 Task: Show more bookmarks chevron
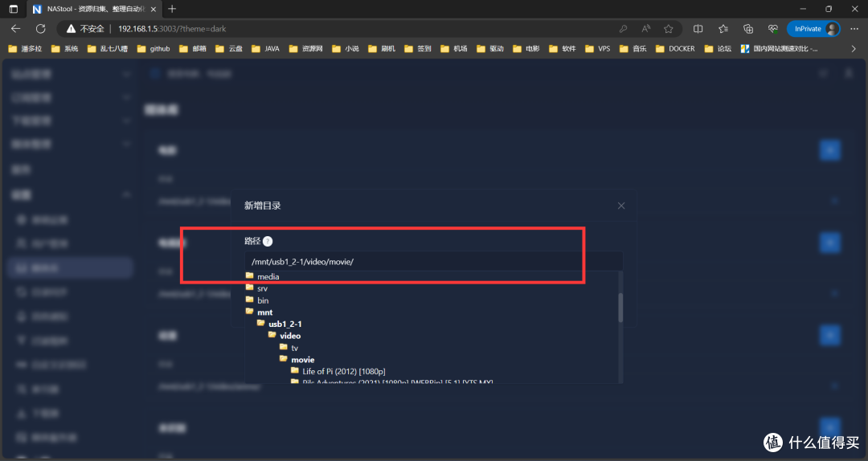click(x=854, y=49)
